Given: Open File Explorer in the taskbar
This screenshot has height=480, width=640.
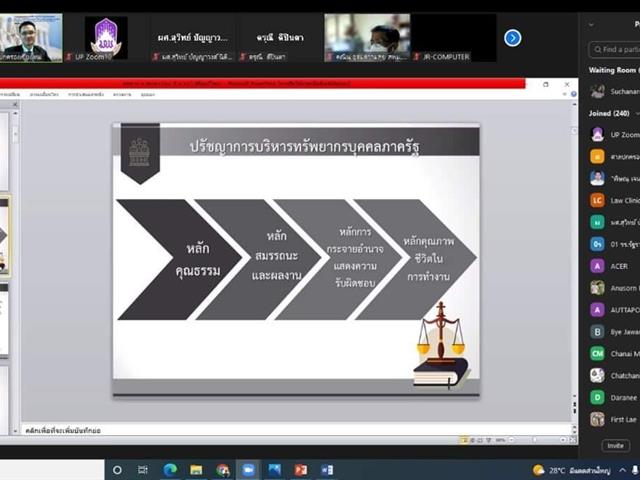Looking at the screenshot, I should coord(196,470).
